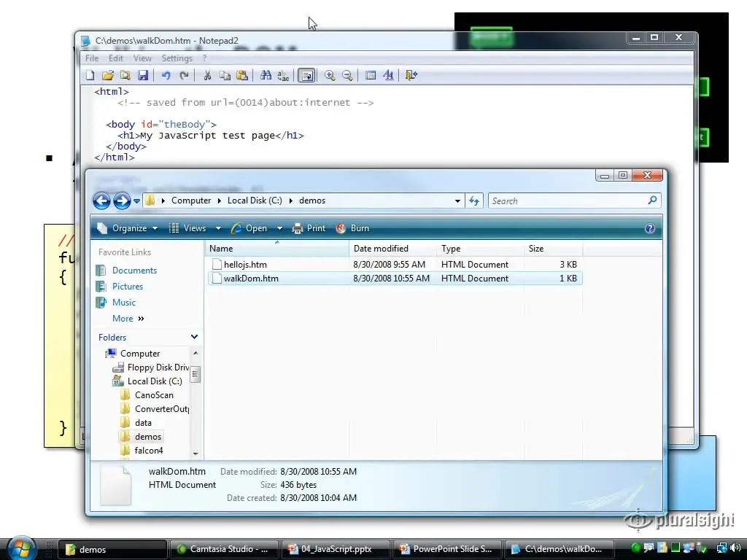The image size is (747, 560).
Task: Open the View menu in Notepad2
Action: pos(142,58)
